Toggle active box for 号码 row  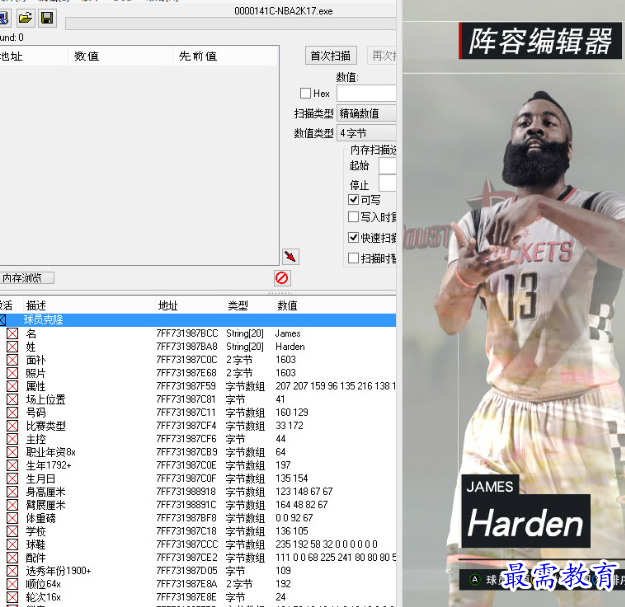pyautogui.click(x=12, y=413)
